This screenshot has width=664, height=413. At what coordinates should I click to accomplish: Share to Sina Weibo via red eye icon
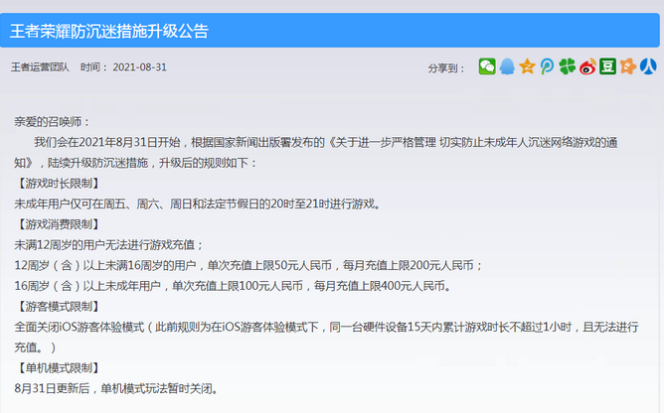pos(588,67)
